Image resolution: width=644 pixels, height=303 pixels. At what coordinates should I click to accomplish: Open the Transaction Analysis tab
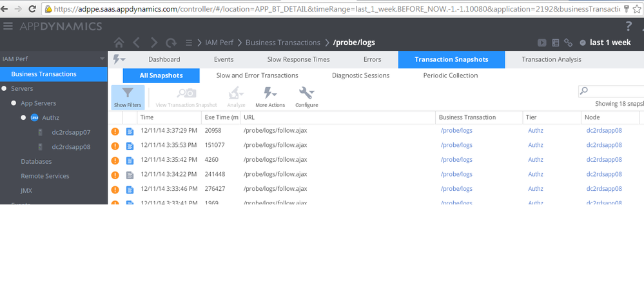[552, 59]
